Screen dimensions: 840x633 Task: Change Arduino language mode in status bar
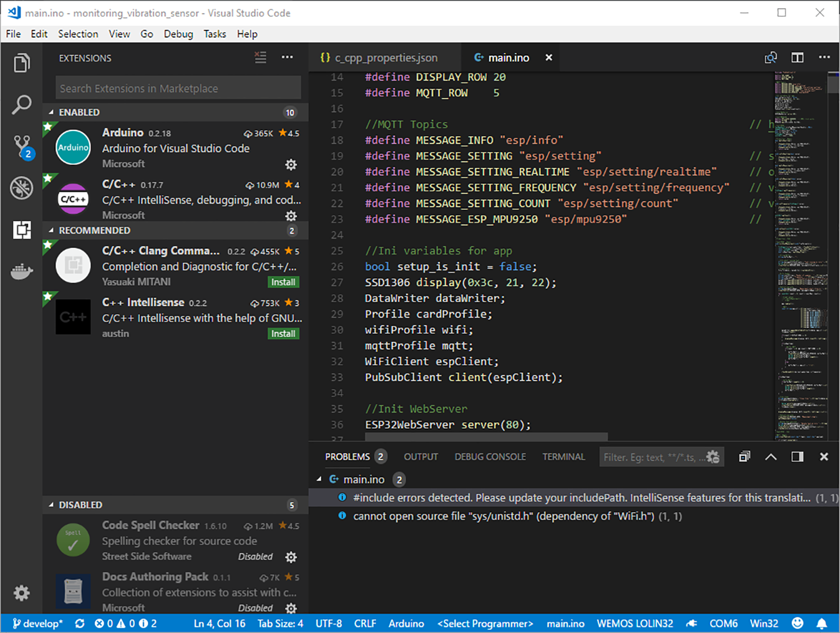pos(406,623)
